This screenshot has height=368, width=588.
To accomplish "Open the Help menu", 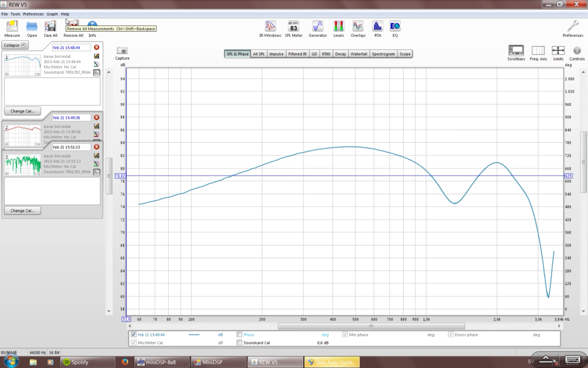I will 65,14.
